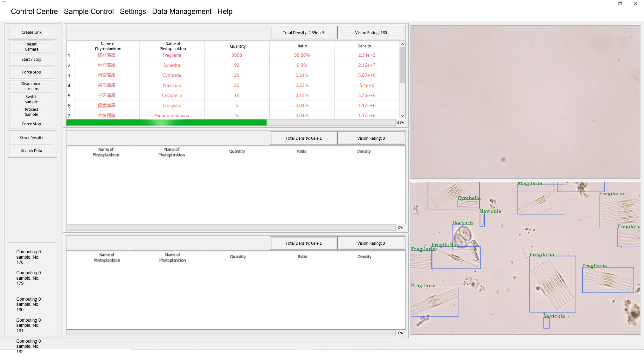644x357 pixels.
Task: Click the Vision Rating: 185 box
Action: point(371,33)
